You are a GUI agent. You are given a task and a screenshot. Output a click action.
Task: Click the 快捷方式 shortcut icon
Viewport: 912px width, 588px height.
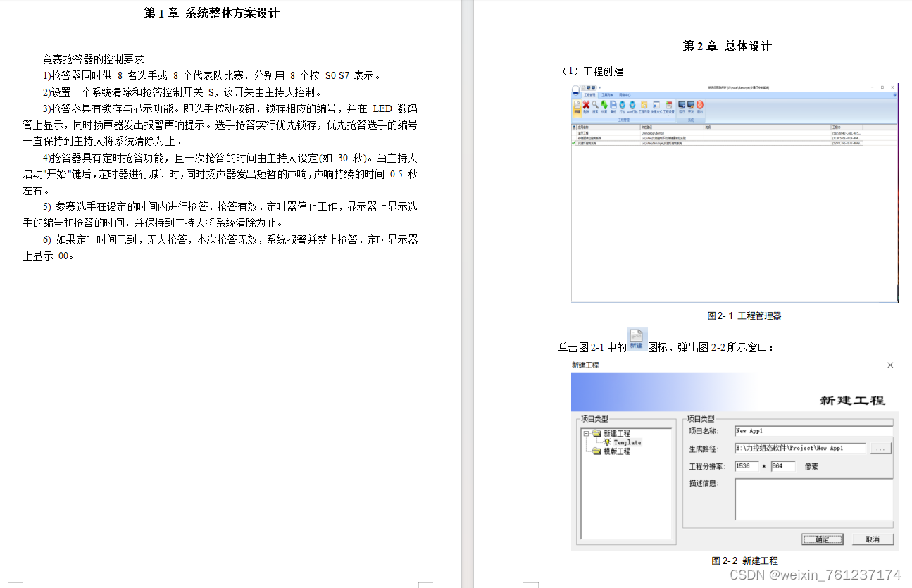[656, 106]
